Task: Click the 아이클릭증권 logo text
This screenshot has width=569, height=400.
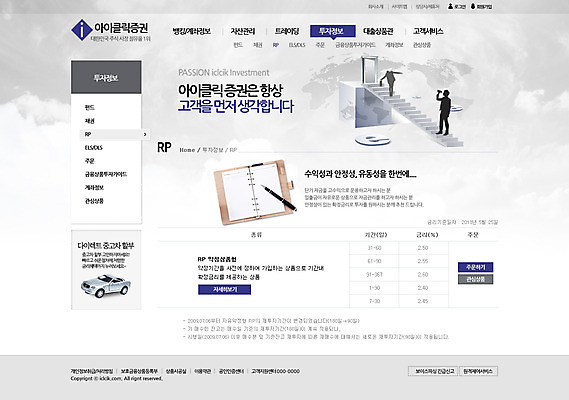Action: 121,27
